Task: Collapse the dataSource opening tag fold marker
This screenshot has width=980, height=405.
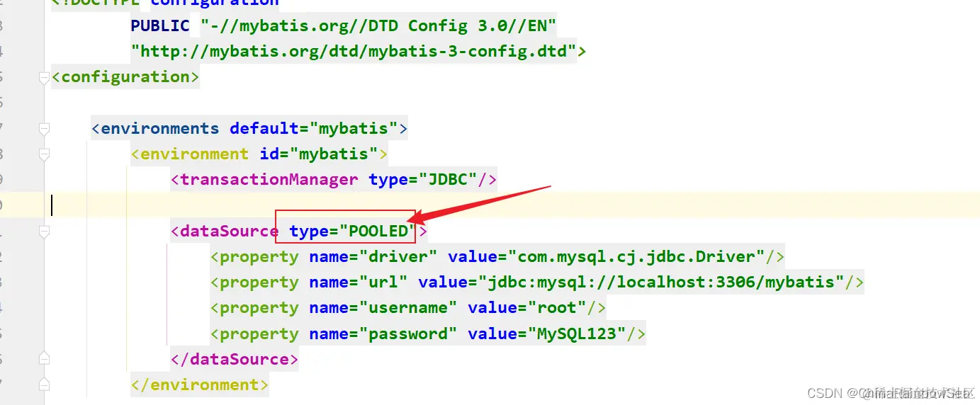Action: click(44, 232)
